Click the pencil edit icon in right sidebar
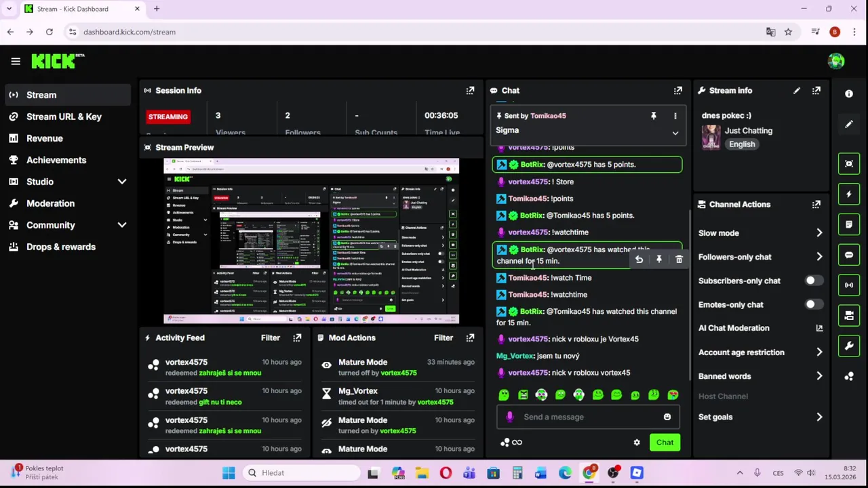The image size is (868, 488). point(849,125)
